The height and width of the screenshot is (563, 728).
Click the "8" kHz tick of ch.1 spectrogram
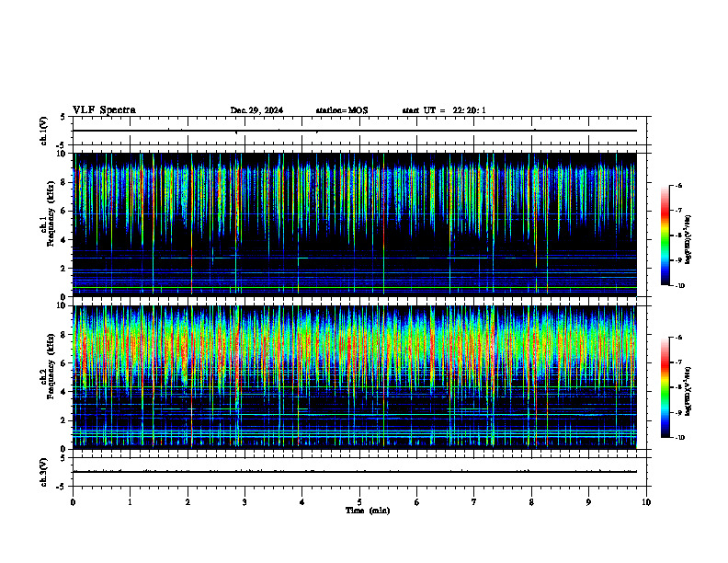point(64,182)
